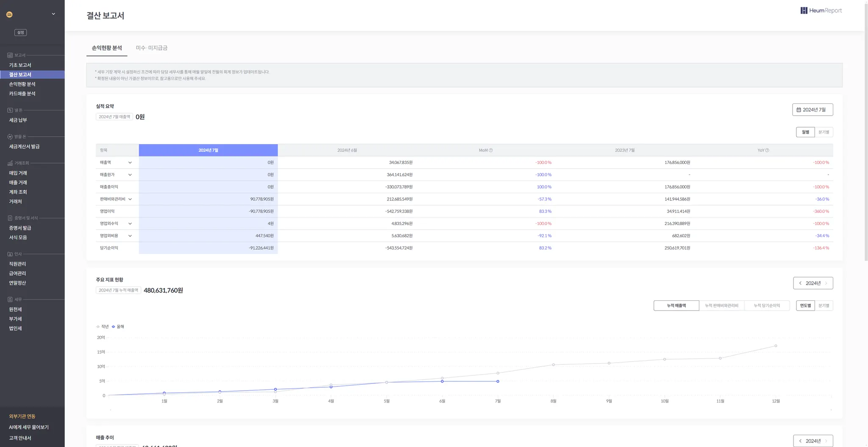Open the company switcher dropdown arrow
Image resolution: width=868 pixels, height=447 pixels.
[x=53, y=14]
